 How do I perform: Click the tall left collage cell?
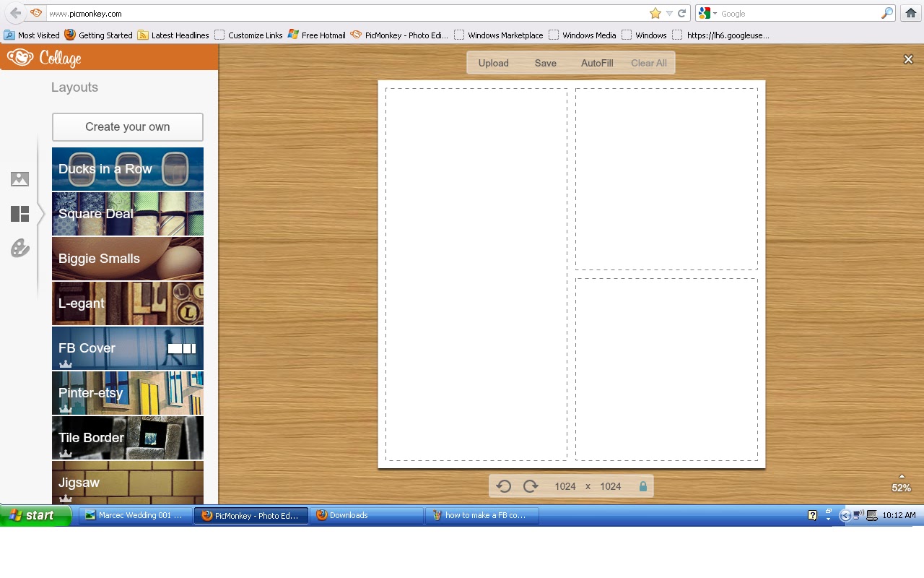tap(476, 275)
